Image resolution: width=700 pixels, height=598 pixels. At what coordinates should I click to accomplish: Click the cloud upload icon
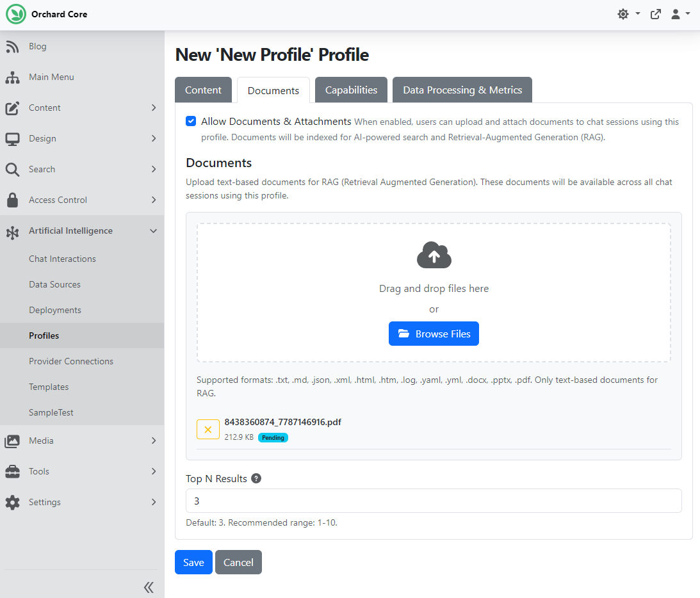434,255
